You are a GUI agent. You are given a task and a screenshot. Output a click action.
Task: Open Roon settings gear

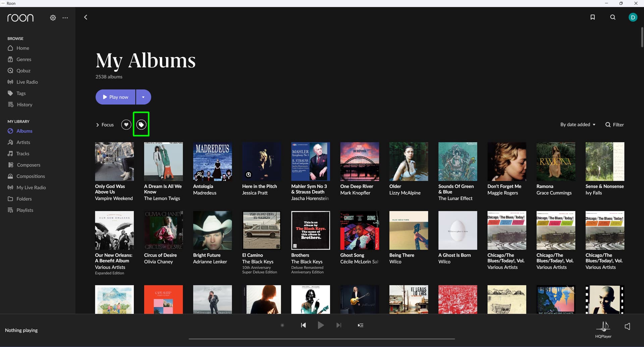point(53,18)
